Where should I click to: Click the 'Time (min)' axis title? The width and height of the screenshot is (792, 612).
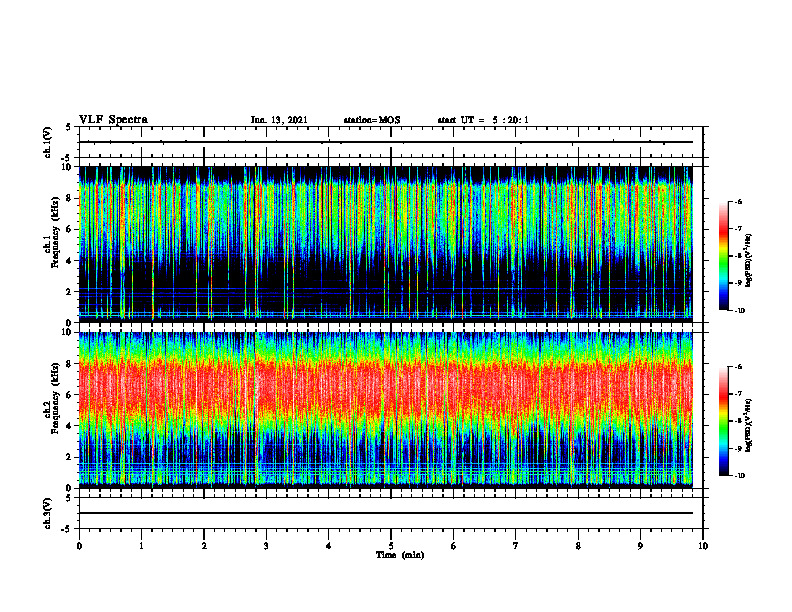pos(400,555)
